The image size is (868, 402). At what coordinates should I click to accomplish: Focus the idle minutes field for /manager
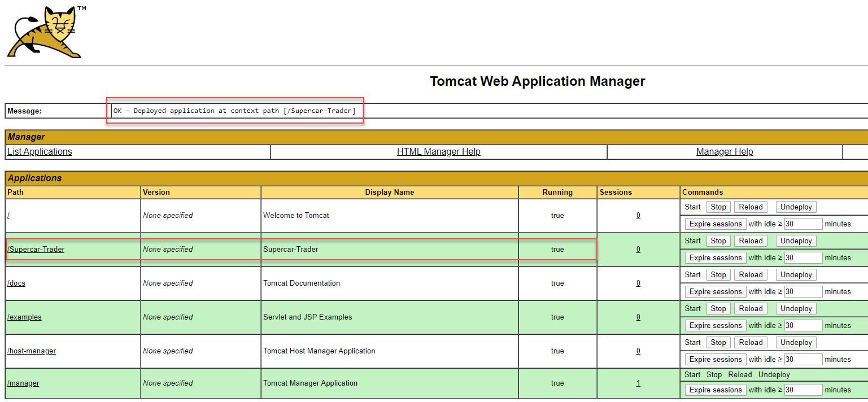[x=803, y=390]
